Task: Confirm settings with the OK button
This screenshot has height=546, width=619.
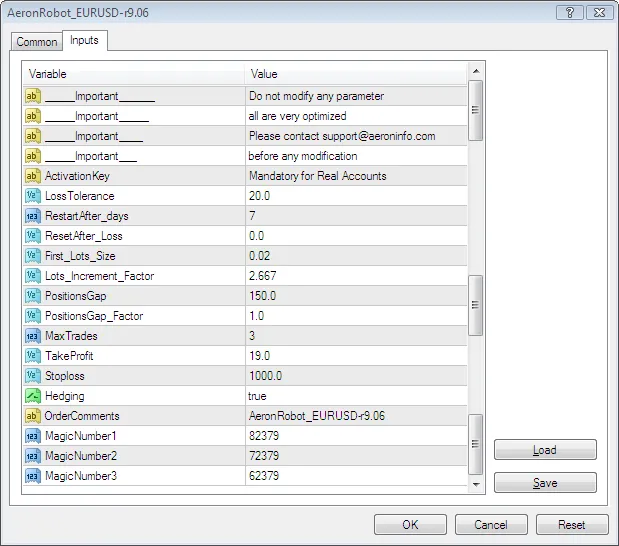Action: coord(410,525)
